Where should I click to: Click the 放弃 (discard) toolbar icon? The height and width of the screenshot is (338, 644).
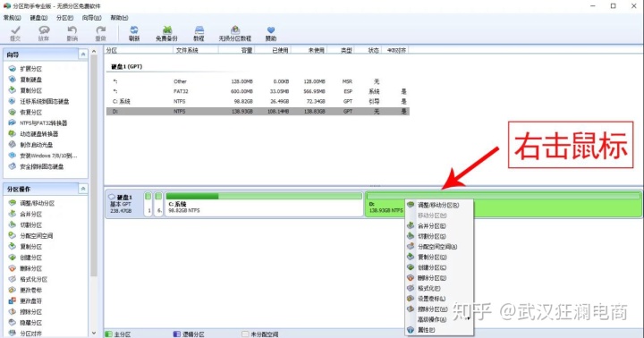tap(44, 33)
